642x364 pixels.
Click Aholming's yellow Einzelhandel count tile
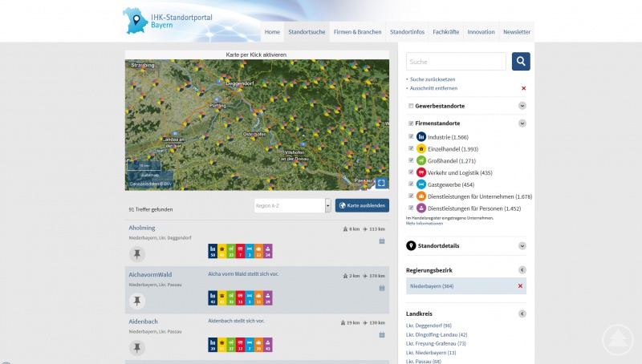coord(222,251)
